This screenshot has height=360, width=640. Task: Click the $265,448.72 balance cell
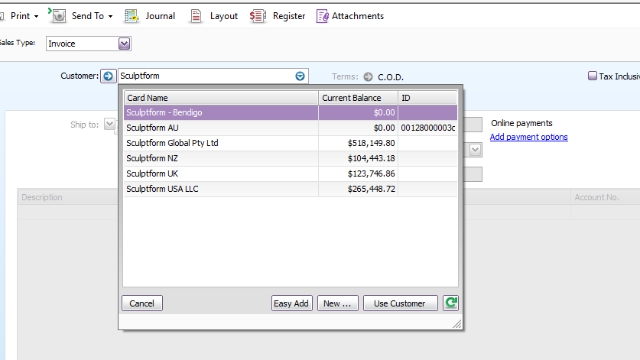[358, 189]
